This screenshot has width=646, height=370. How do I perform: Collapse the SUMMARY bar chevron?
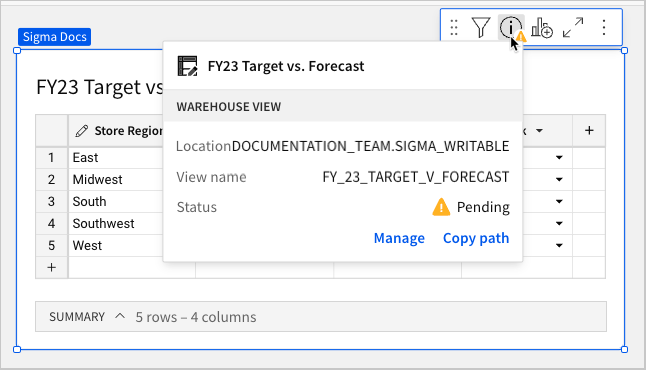pos(120,316)
